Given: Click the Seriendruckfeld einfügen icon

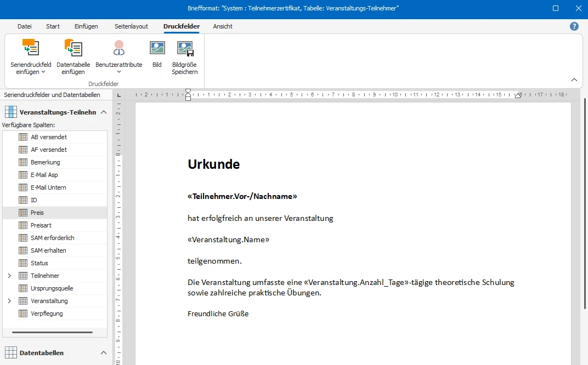Looking at the screenshot, I should click(31, 48).
